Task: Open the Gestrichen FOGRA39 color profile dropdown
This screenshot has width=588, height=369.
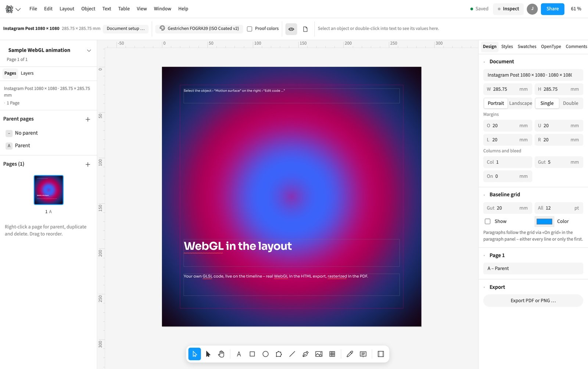Action: coord(199,28)
